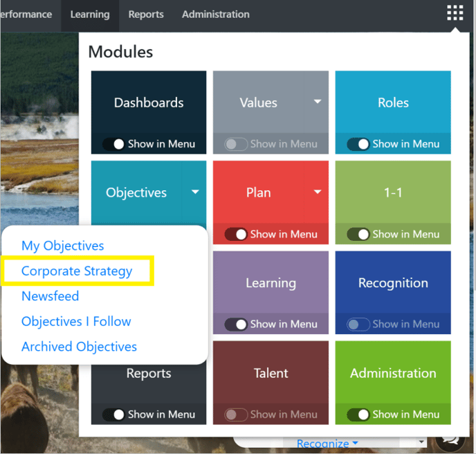The image size is (476, 454).
Task: Select Learning in the top navigation
Action: pyautogui.click(x=90, y=15)
